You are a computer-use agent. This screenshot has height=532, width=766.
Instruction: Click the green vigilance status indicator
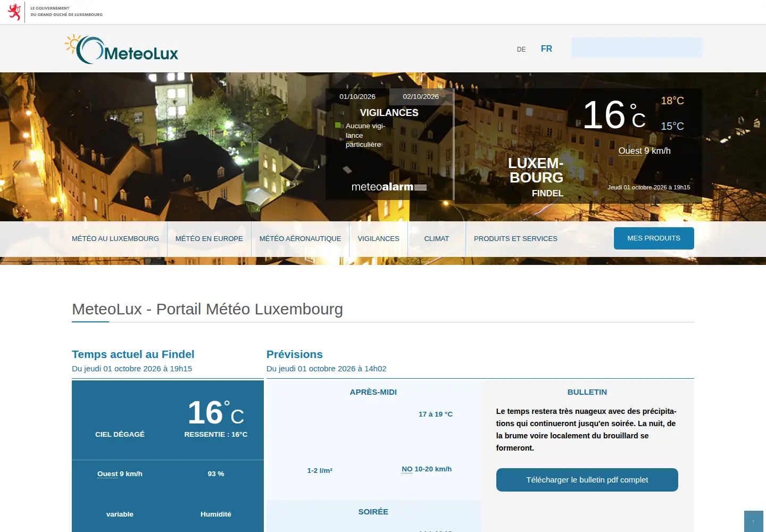click(x=338, y=126)
